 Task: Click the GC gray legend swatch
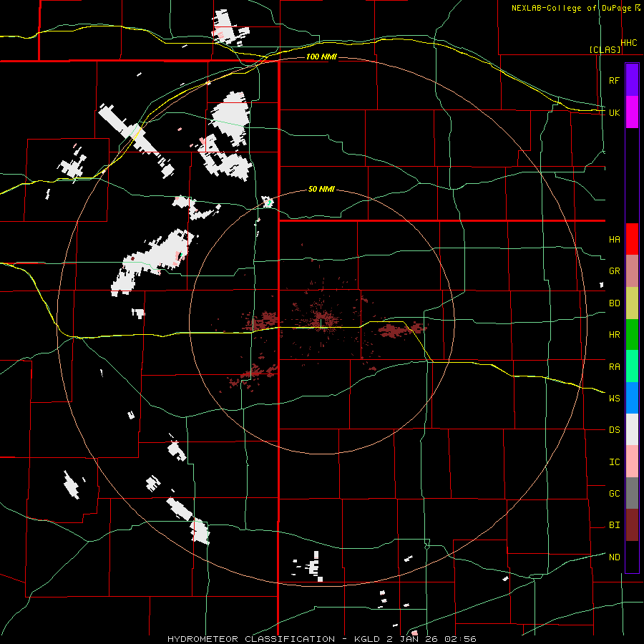point(632,493)
